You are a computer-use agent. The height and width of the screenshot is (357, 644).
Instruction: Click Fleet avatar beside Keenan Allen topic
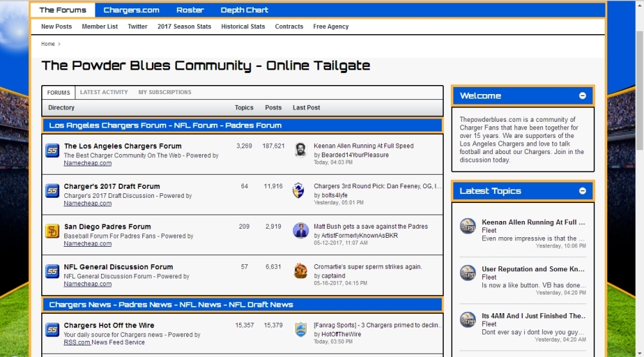coord(468,226)
